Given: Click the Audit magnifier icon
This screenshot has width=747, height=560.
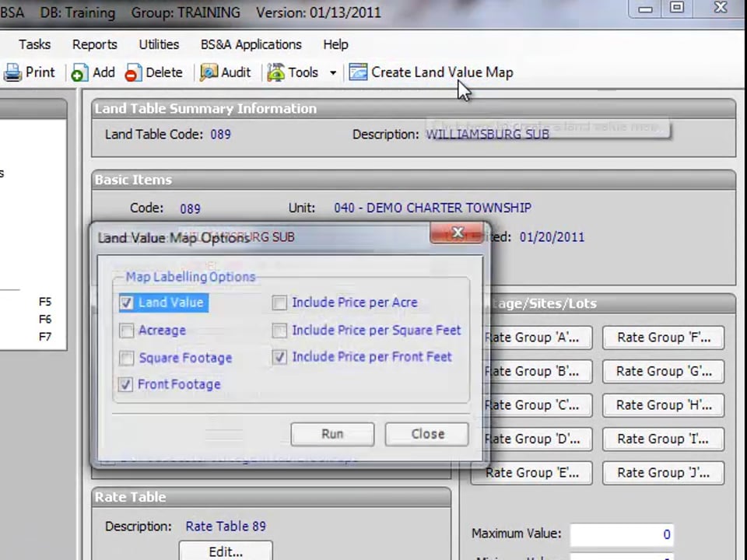Looking at the screenshot, I should [209, 73].
